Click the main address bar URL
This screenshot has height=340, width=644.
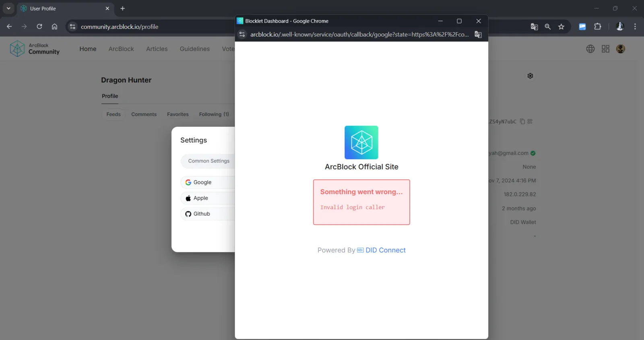point(120,27)
